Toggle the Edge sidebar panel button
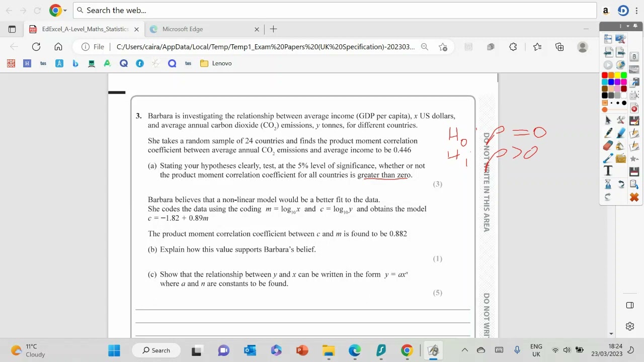644x362 pixels. point(630,305)
